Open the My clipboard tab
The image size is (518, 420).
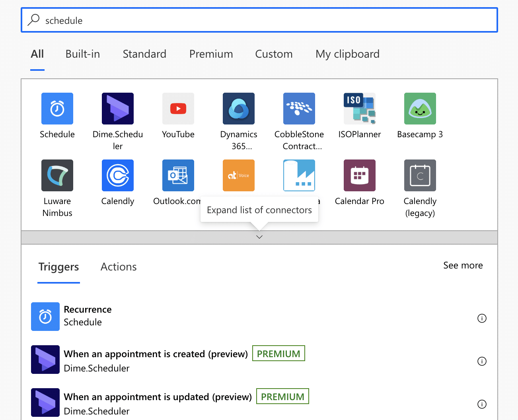(x=347, y=54)
